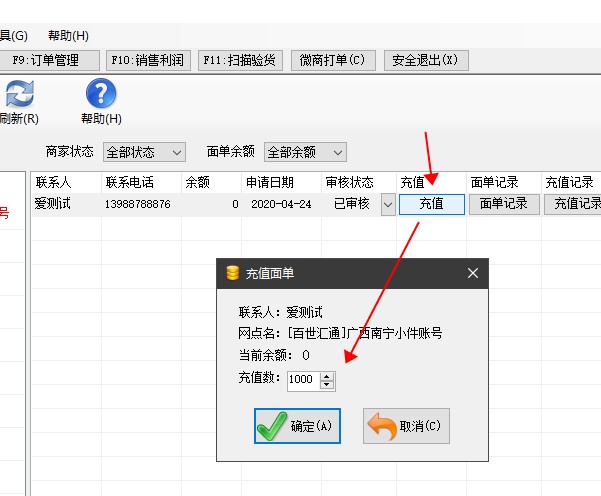The height and width of the screenshot is (496, 601).
Task: Cancel recharge with 取消(C) button
Action: click(x=406, y=426)
